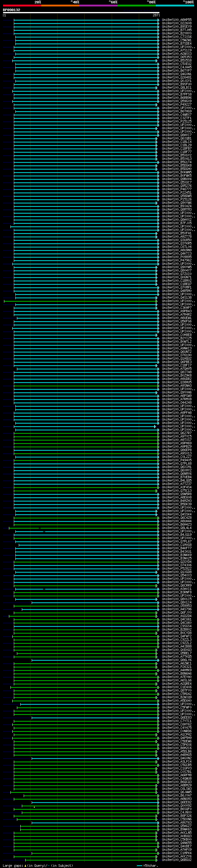Select hit label UniRef100_Q59GX9

click(x=177, y=101)
